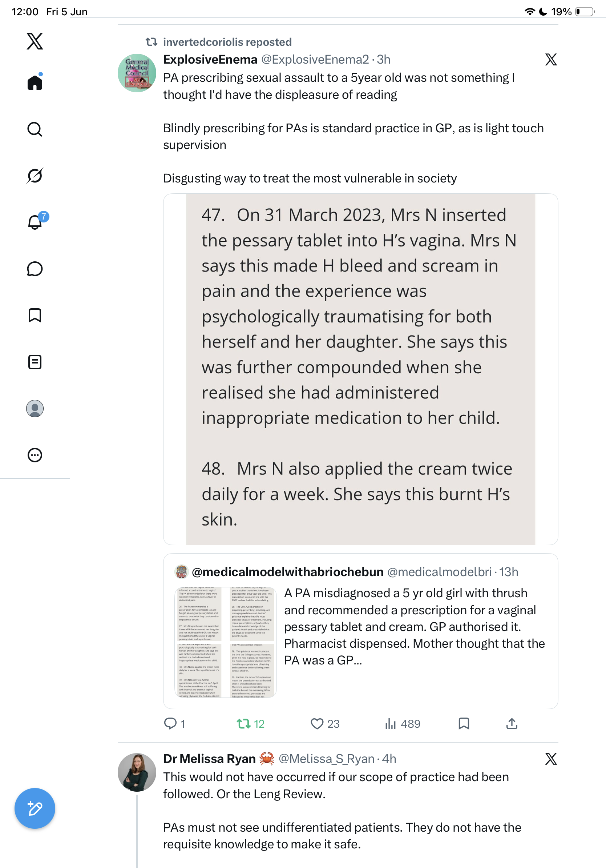Open the More options circle icon
This screenshot has width=606, height=868.
[35, 455]
